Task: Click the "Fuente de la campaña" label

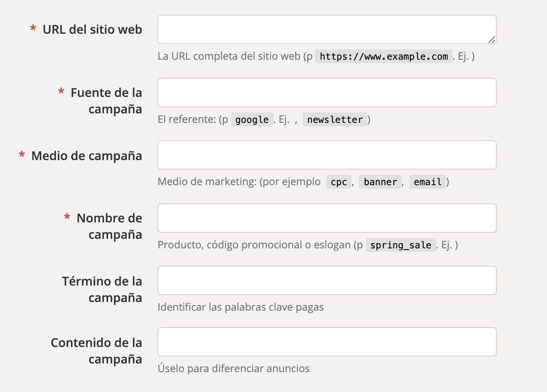Action: [107, 101]
